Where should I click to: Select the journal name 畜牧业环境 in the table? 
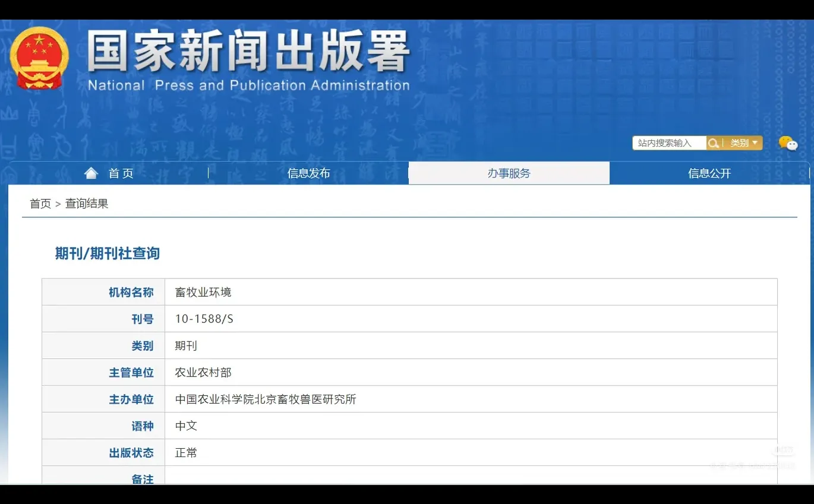pyautogui.click(x=203, y=291)
